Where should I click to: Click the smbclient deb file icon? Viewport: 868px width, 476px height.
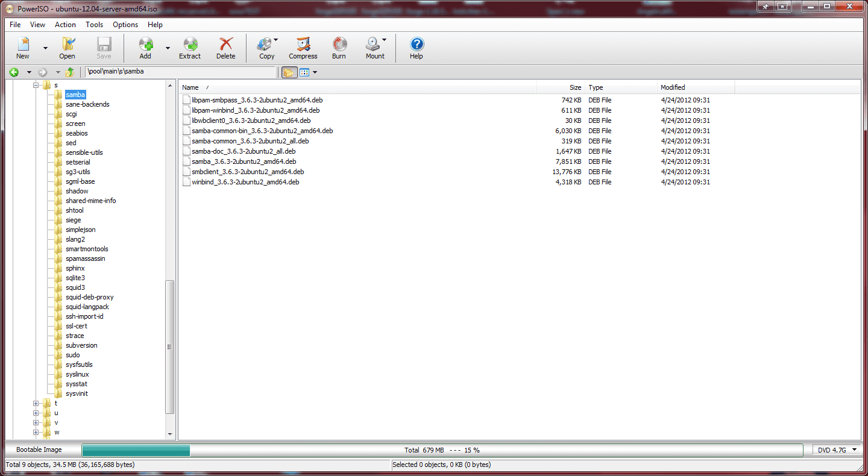coord(186,172)
